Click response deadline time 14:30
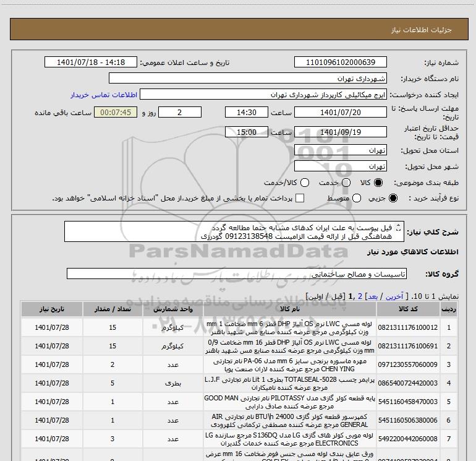 click(247, 112)
